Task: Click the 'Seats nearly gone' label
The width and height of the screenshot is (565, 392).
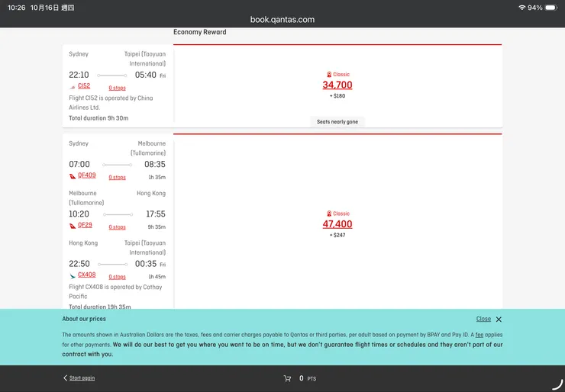Action: 337,122
